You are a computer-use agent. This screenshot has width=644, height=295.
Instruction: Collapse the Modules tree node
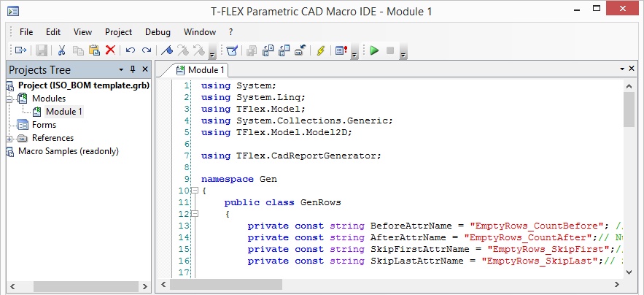9,99
